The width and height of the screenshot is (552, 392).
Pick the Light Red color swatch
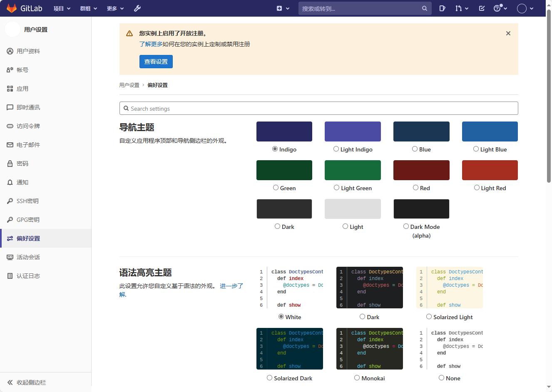click(x=490, y=170)
